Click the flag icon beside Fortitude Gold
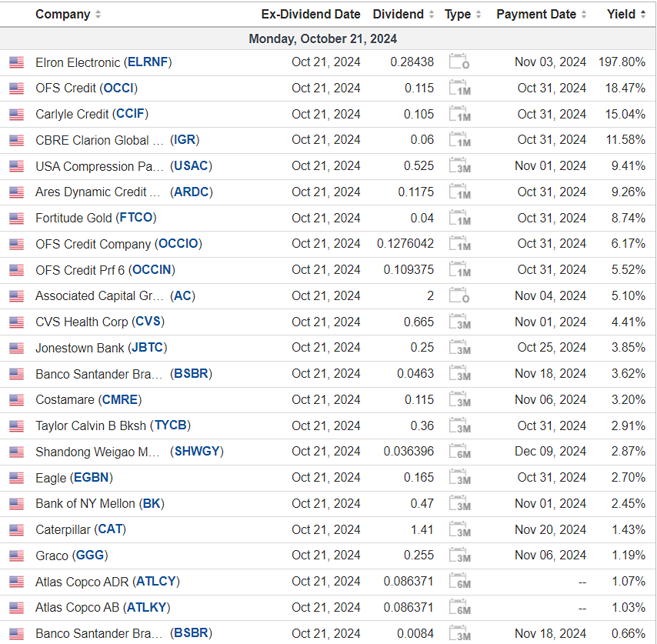This screenshot has width=657, height=644. 16,219
